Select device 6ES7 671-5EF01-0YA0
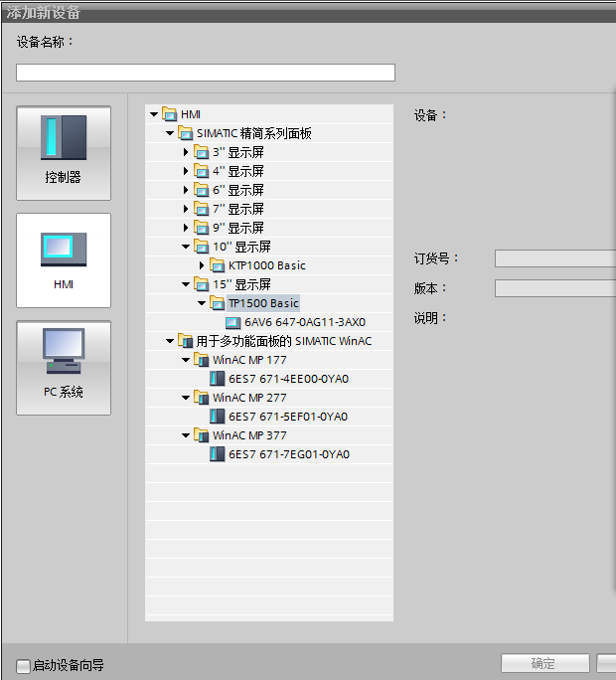Viewport: 616px width, 680px height. click(x=288, y=417)
